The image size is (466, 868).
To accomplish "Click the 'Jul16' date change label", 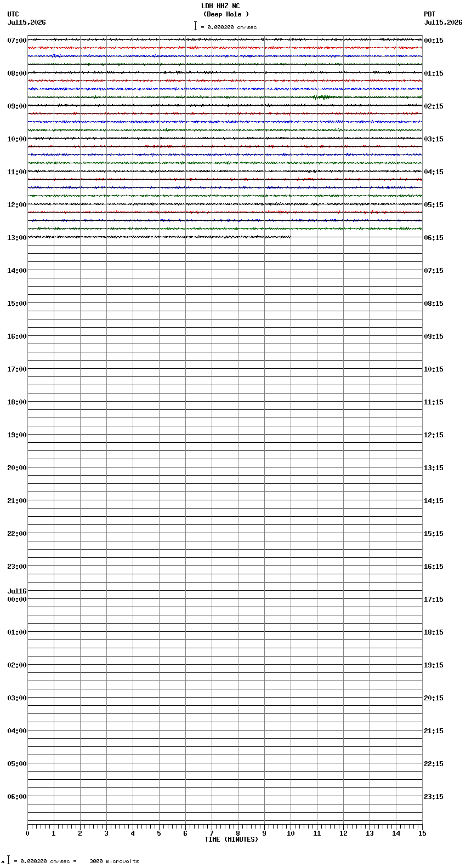I will (17, 591).
